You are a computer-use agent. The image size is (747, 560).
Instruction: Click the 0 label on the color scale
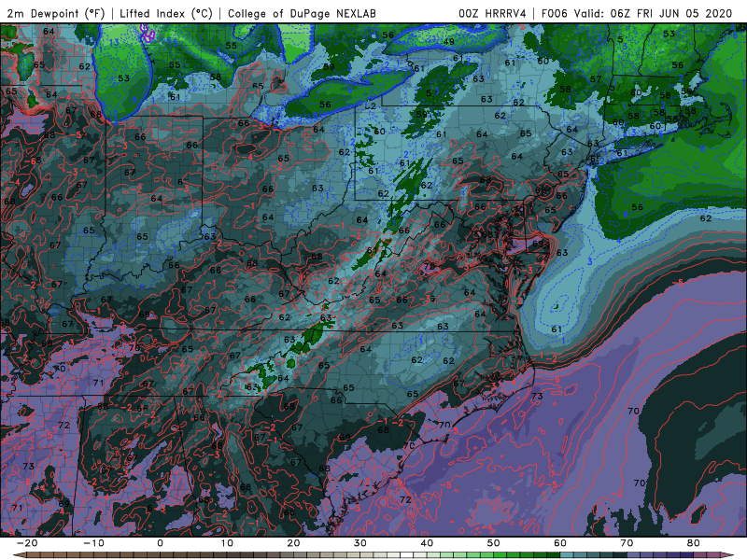(160, 543)
